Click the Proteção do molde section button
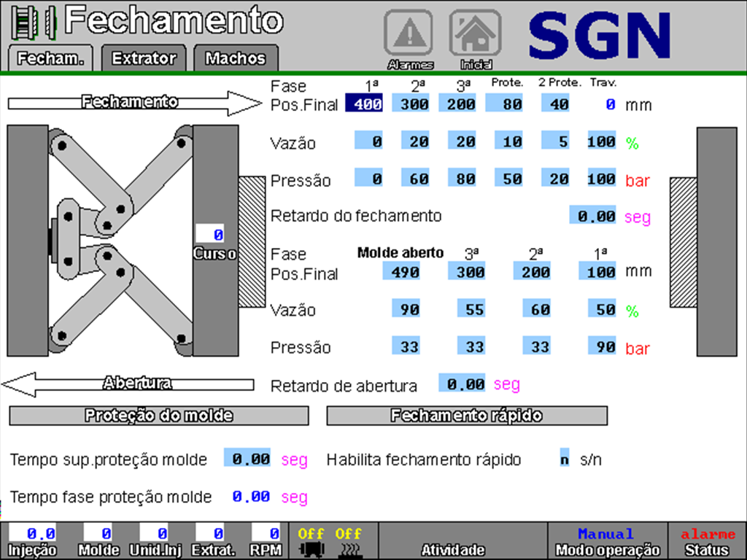The image size is (747, 560). pos(158,416)
